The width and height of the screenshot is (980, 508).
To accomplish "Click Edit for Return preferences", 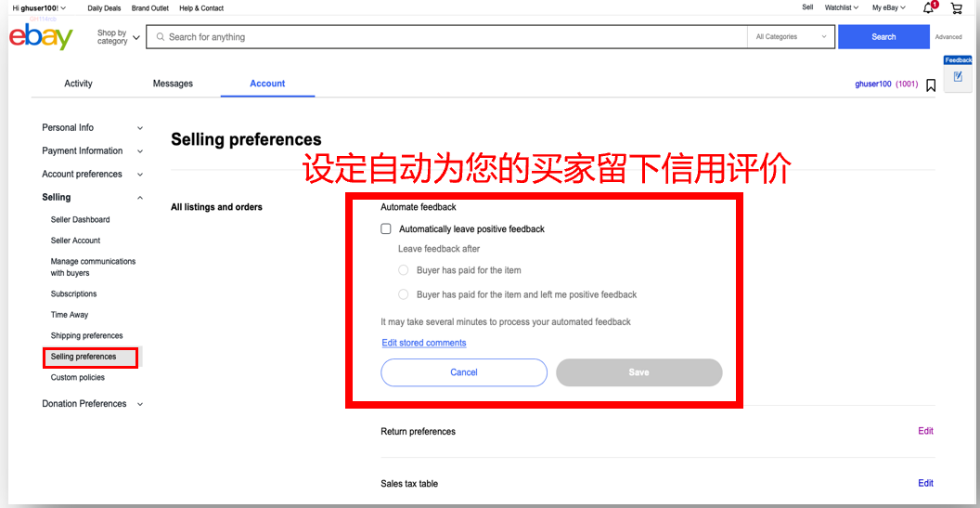I will pos(925,431).
